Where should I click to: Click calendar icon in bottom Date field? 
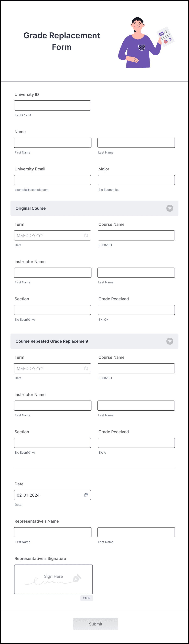click(x=86, y=495)
